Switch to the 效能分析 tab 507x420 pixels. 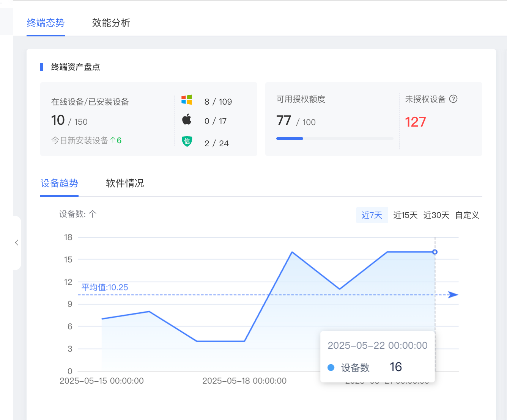click(111, 23)
